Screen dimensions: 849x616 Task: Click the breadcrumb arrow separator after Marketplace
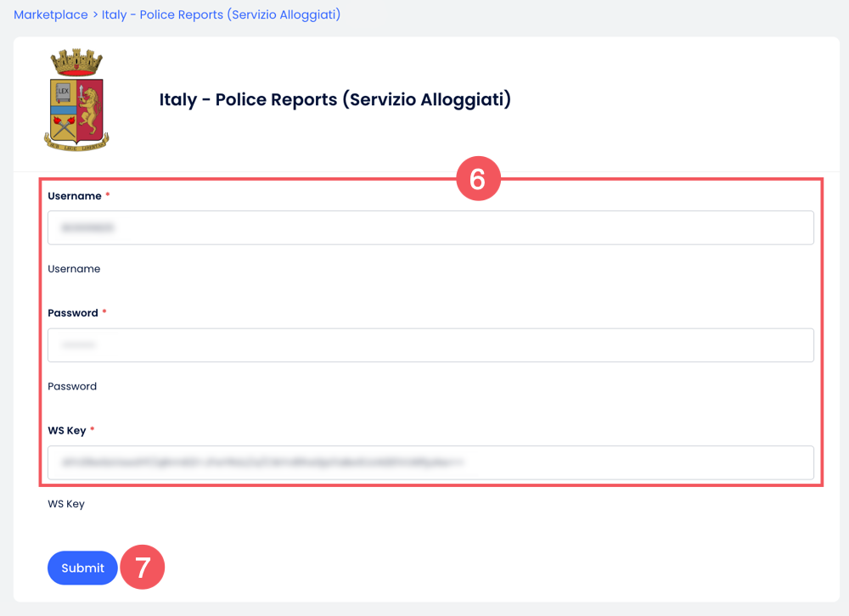[x=95, y=15]
